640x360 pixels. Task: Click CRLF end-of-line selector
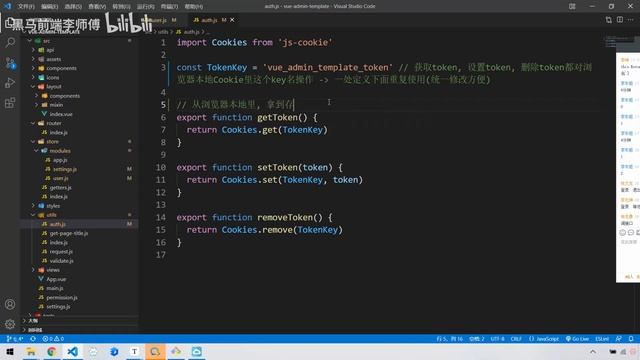tap(516, 339)
